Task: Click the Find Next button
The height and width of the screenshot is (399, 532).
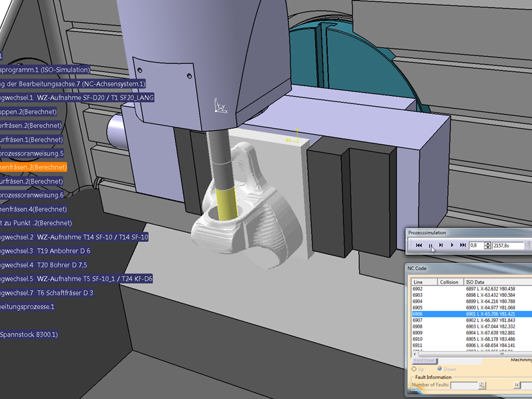Action: [x=425, y=360]
